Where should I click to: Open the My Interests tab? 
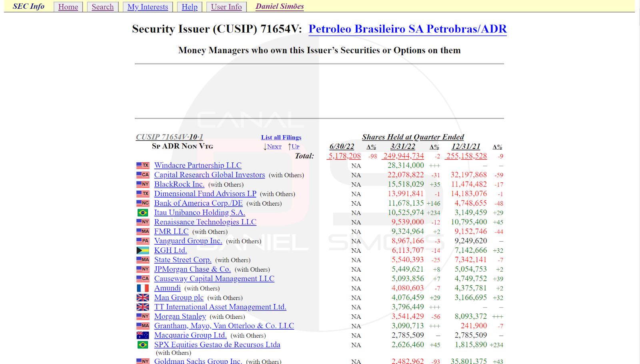[x=148, y=7]
